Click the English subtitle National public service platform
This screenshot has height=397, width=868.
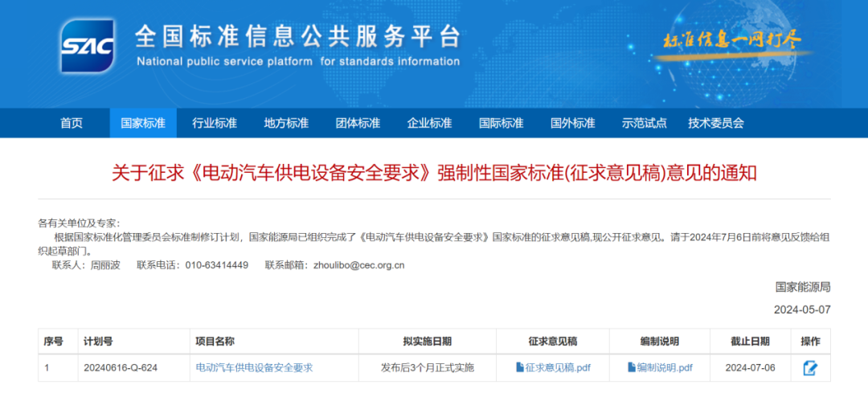click(x=298, y=61)
